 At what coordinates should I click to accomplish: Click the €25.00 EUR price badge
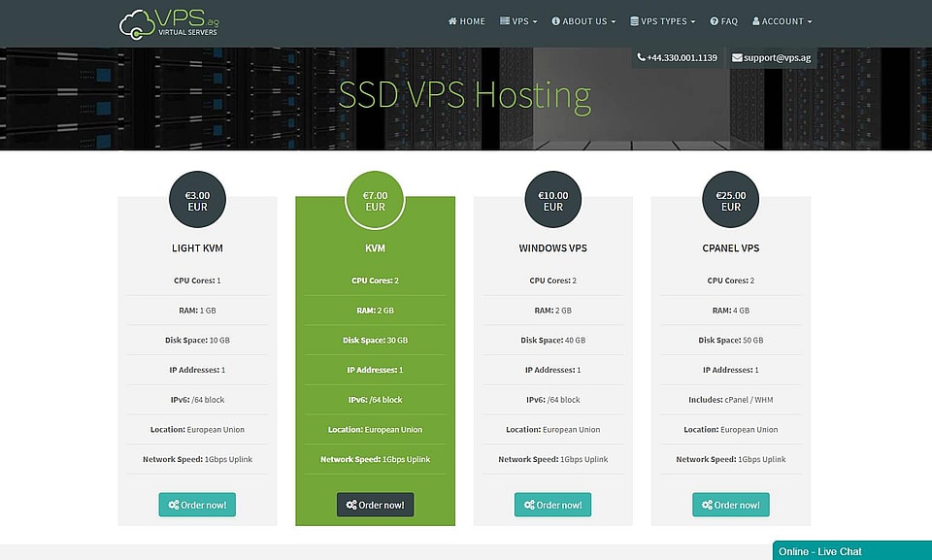(x=730, y=200)
